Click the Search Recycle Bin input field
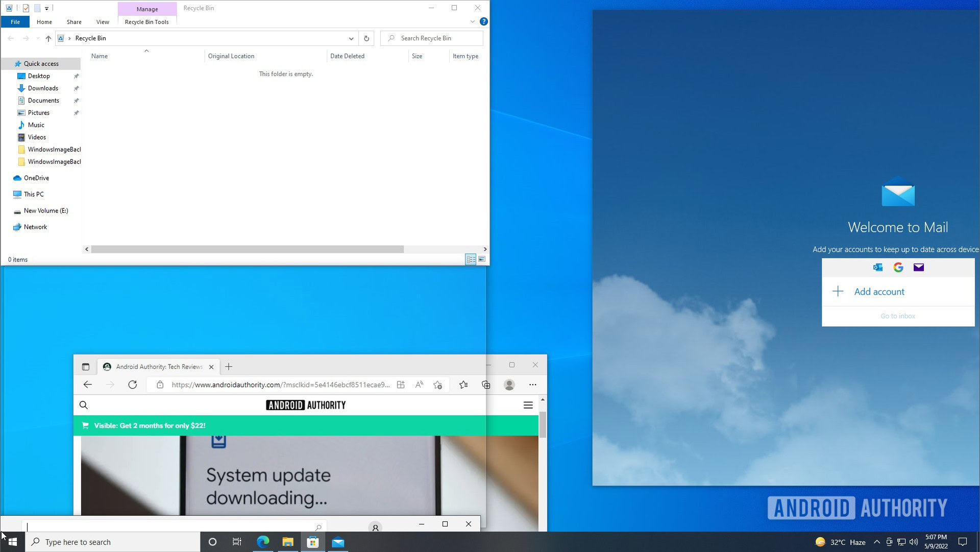Image resolution: width=980 pixels, height=552 pixels. 431,38
